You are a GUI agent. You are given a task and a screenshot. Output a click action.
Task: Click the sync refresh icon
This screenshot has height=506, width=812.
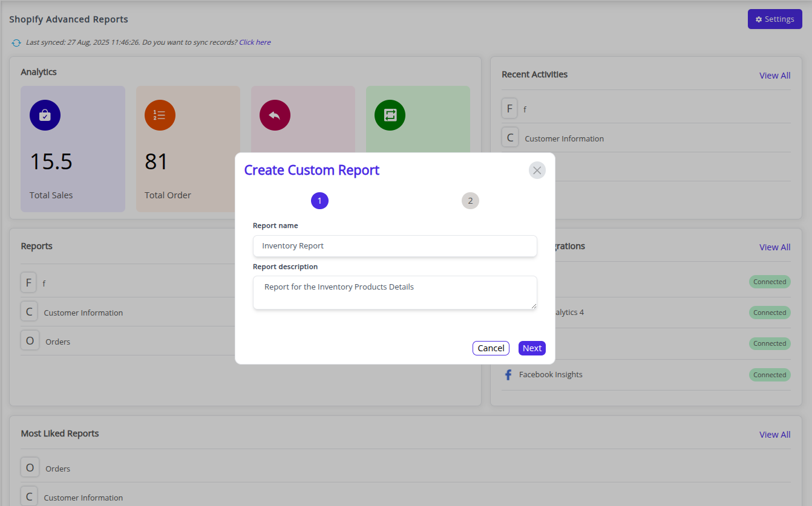click(16, 43)
